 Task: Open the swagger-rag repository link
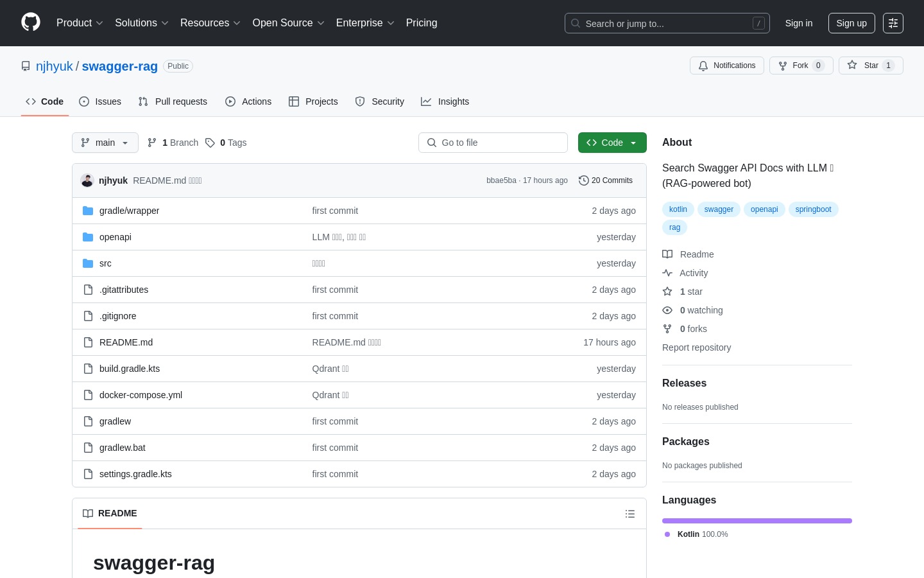[120, 66]
